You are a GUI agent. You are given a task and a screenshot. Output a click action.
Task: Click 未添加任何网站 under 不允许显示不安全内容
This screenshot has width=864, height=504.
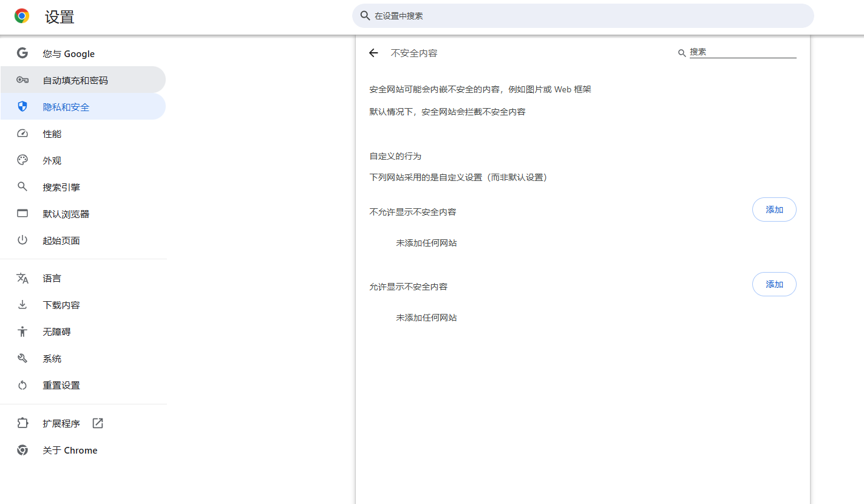click(426, 243)
